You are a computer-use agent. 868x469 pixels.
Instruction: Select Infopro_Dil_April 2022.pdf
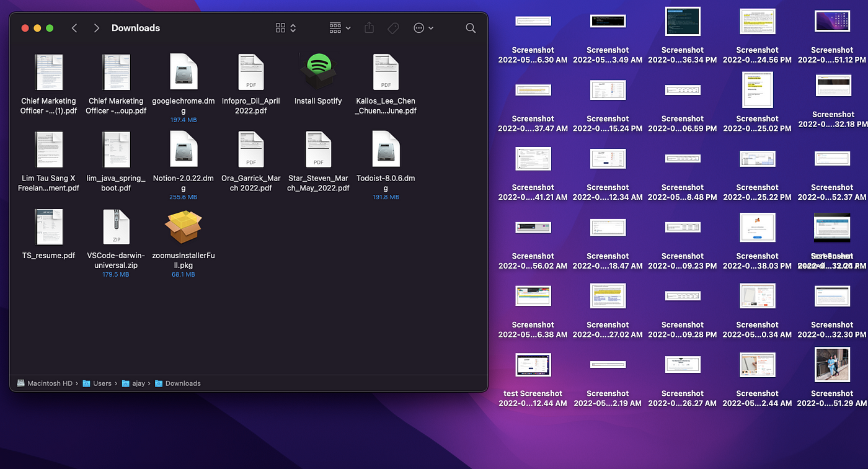point(251,72)
